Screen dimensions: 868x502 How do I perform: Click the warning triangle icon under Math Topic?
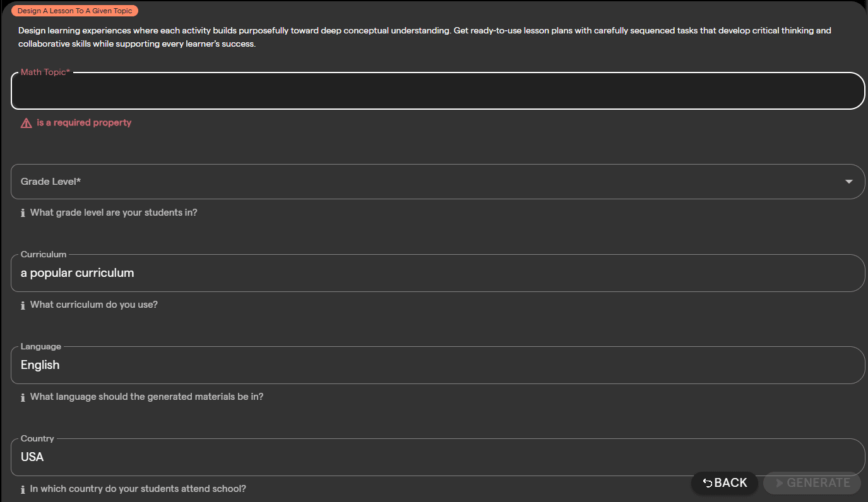[26, 123]
